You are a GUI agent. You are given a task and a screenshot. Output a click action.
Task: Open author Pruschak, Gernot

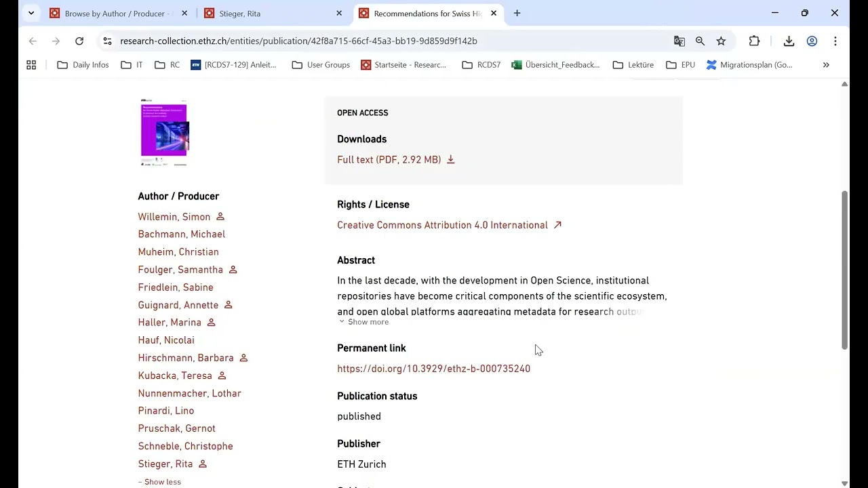click(x=177, y=428)
